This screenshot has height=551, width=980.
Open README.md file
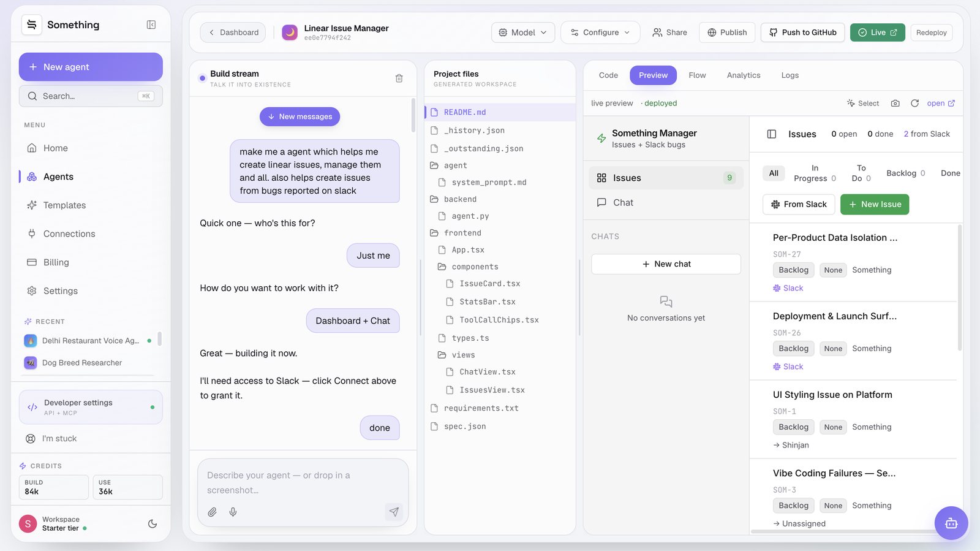coord(499,112)
